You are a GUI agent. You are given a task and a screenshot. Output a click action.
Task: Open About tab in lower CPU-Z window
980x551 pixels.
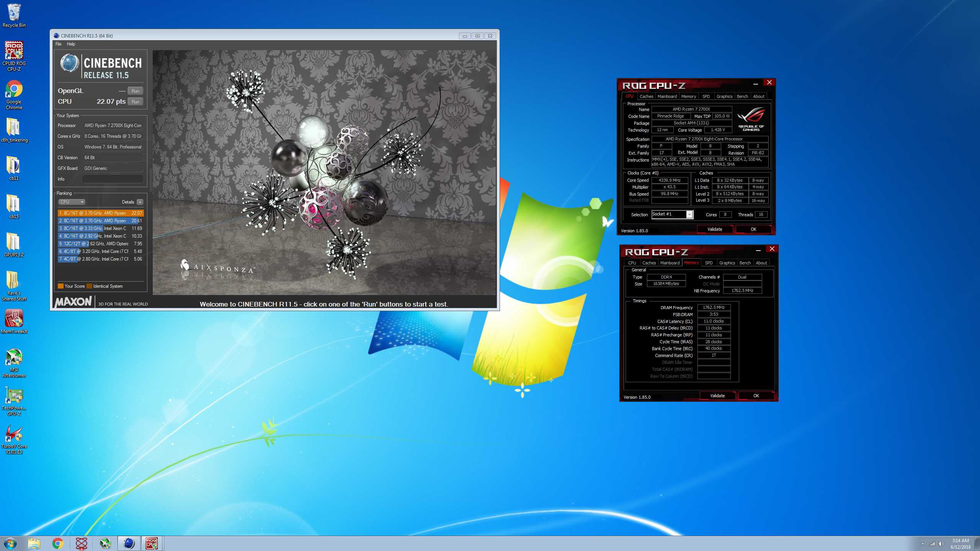coord(761,263)
